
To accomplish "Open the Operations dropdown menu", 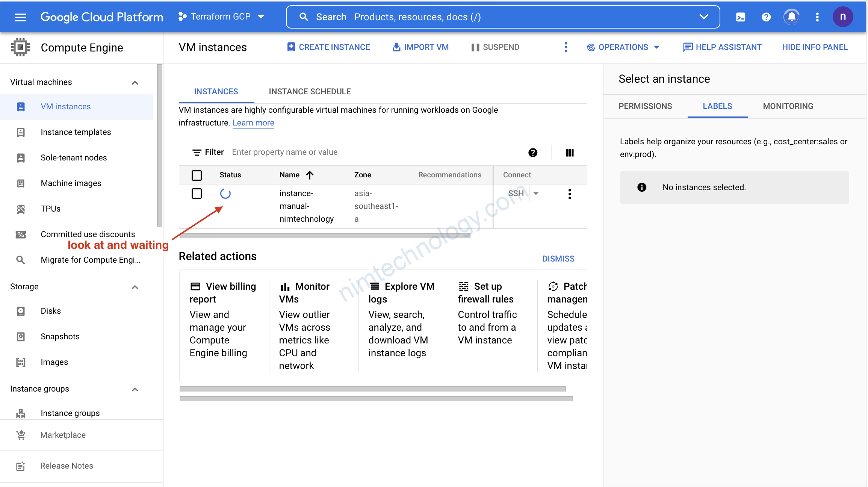I will (x=623, y=47).
